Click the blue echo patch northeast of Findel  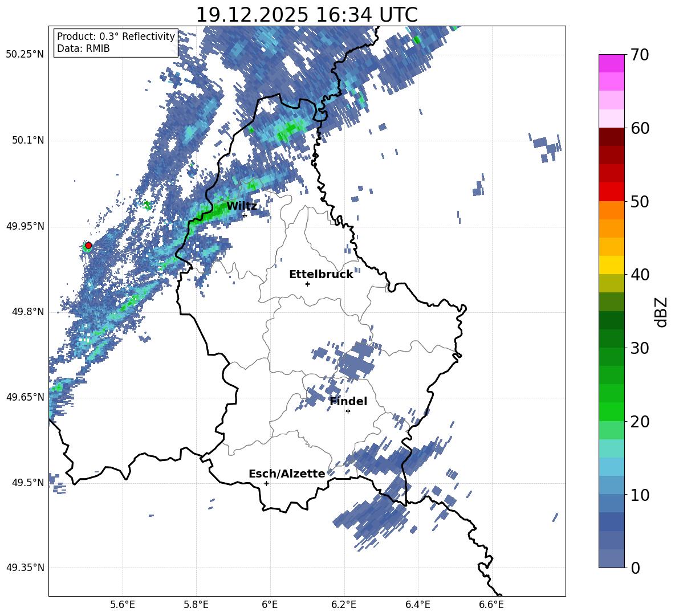coord(356,361)
